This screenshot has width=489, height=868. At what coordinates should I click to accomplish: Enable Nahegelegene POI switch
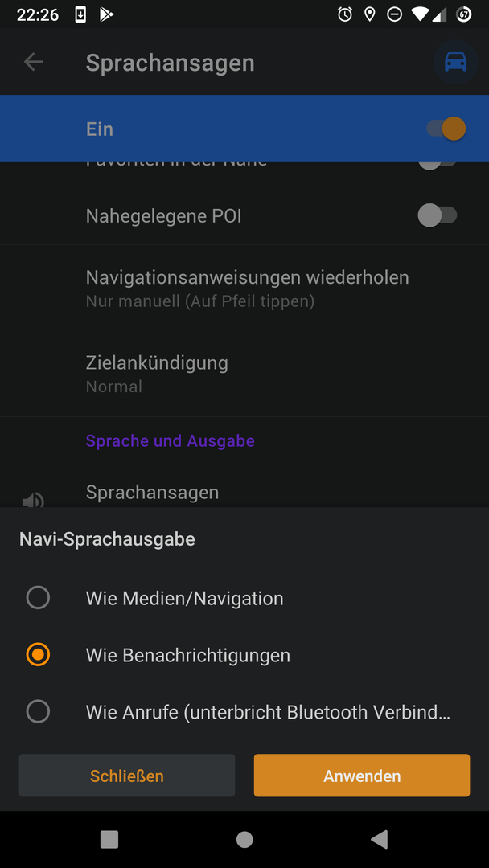[x=437, y=215]
